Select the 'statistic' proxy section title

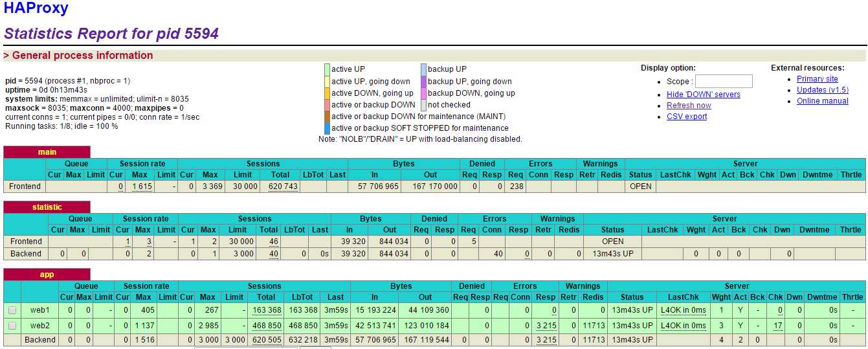click(47, 207)
